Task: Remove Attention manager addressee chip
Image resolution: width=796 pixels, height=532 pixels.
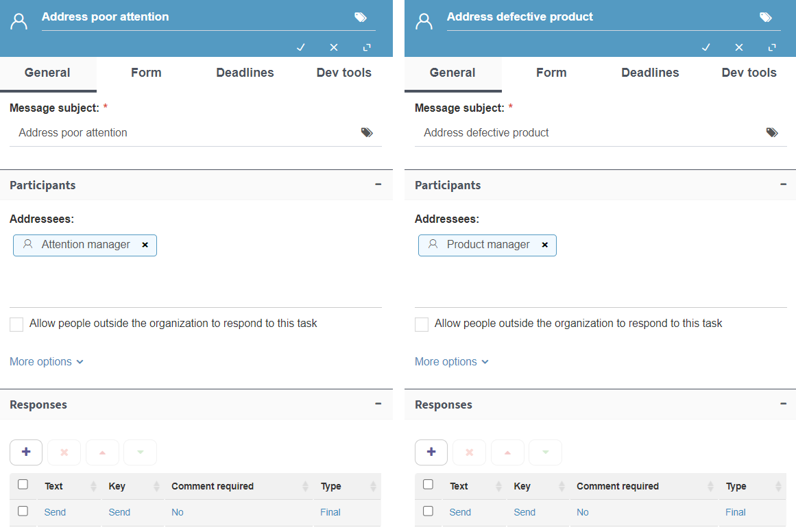Action: pos(145,245)
